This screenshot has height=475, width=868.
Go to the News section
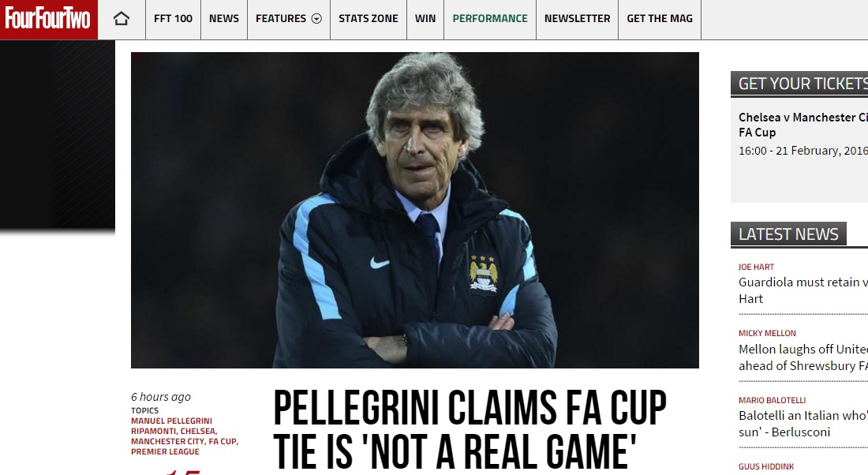pos(224,19)
